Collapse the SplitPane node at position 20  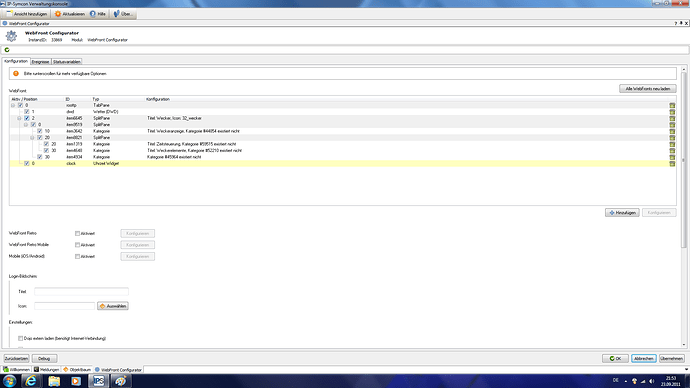[32, 138]
